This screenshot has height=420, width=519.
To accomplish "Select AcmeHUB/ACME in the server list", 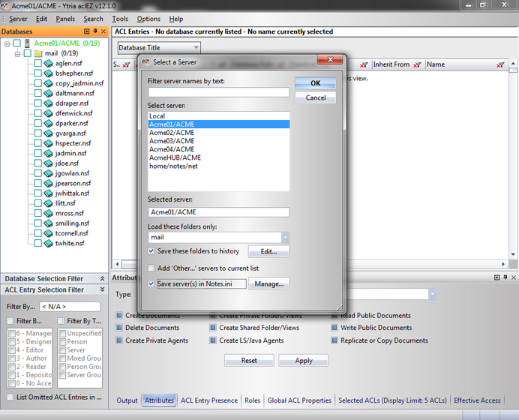I will coord(219,157).
